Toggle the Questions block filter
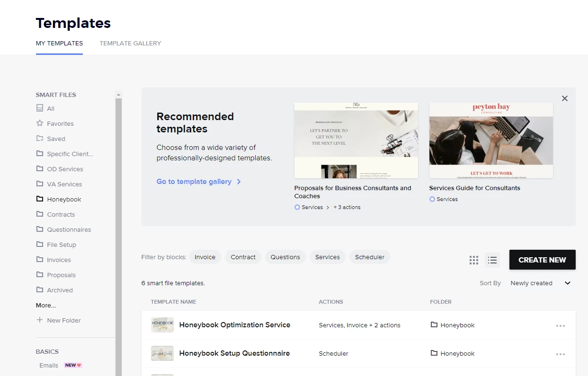This screenshot has height=376, width=588. 285,257
